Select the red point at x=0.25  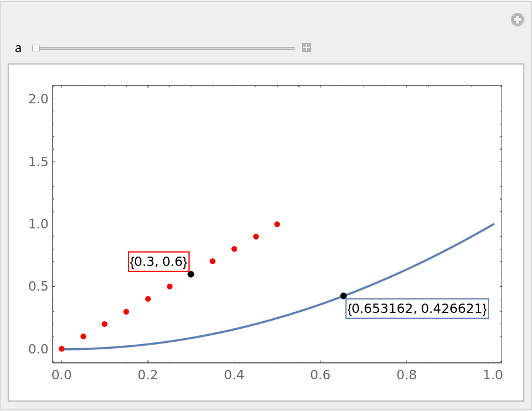(170, 287)
